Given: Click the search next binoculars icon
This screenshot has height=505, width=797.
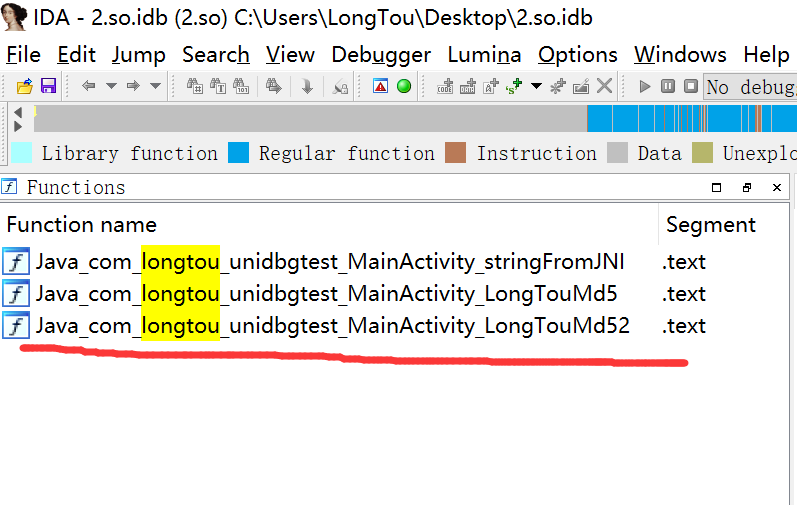Looking at the screenshot, I should tap(273, 86).
